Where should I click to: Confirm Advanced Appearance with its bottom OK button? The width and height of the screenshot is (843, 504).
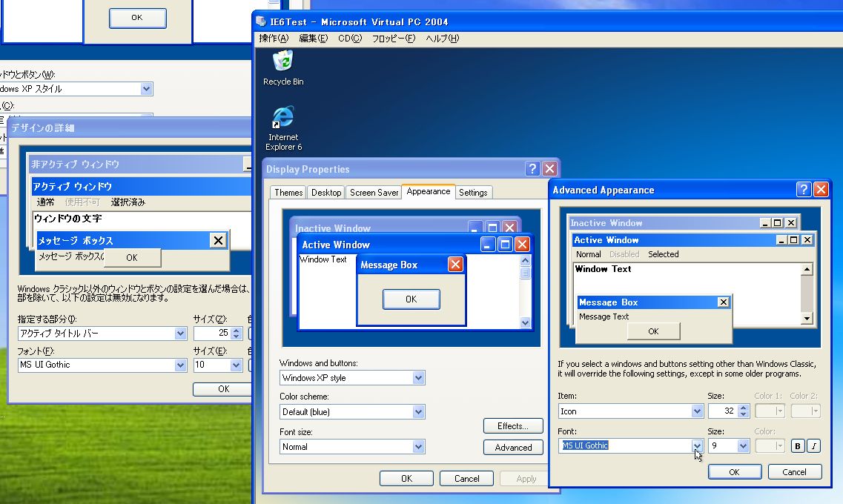[735, 472]
